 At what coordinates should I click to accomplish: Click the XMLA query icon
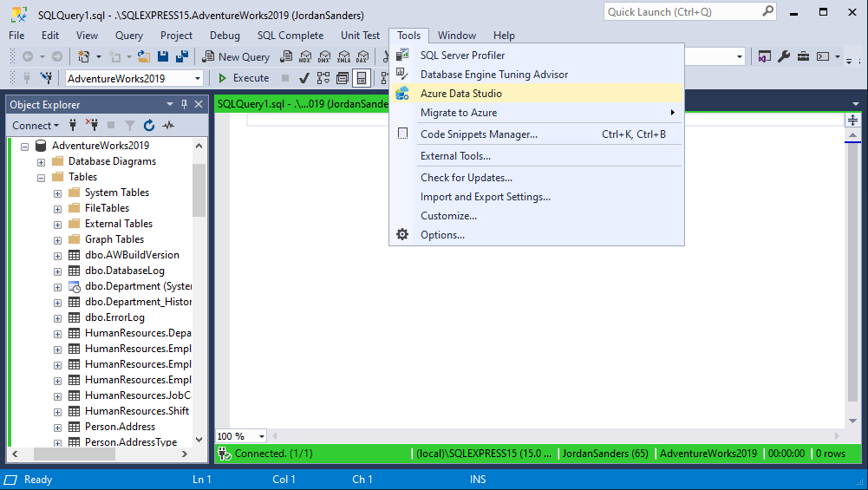pyautogui.click(x=343, y=56)
